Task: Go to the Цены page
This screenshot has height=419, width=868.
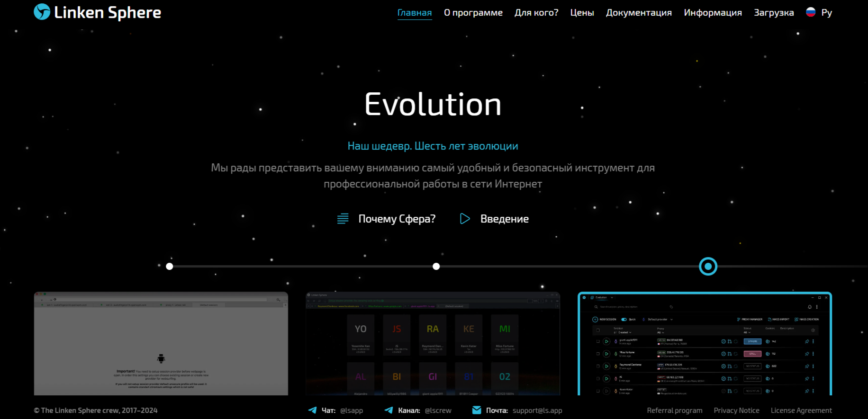Action: [582, 13]
